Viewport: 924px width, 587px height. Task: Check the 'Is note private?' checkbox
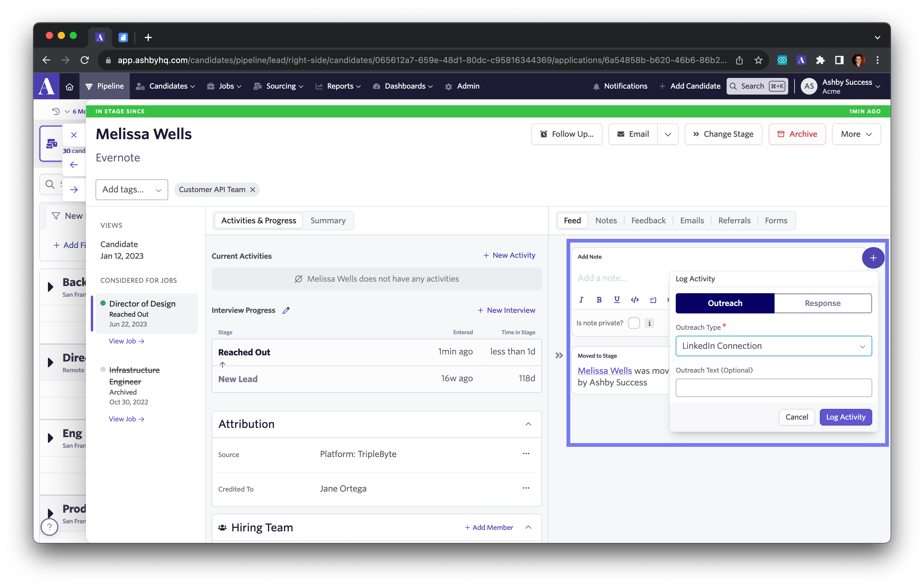633,323
